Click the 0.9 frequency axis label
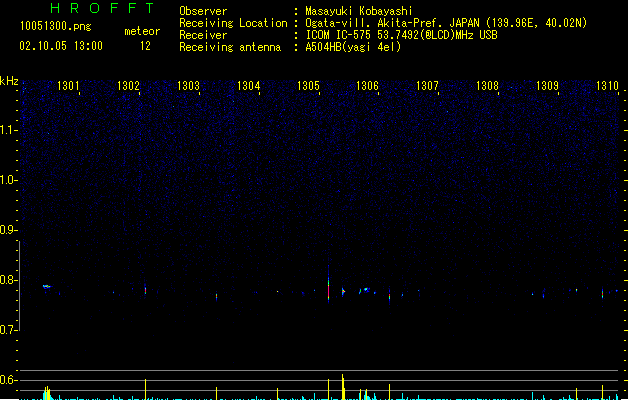The height and width of the screenshot is (400, 629). pos(8,230)
